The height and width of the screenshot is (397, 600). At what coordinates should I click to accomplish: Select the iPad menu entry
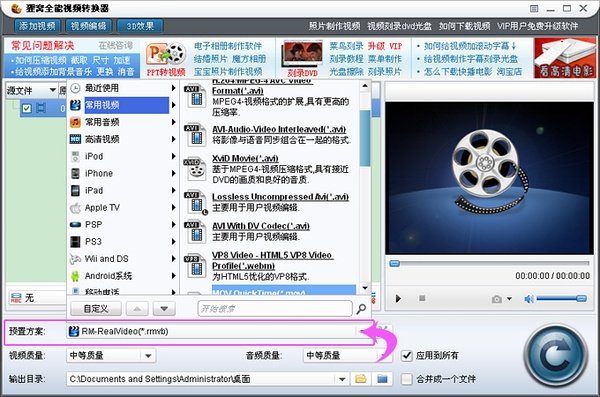[x=122, y=190]
